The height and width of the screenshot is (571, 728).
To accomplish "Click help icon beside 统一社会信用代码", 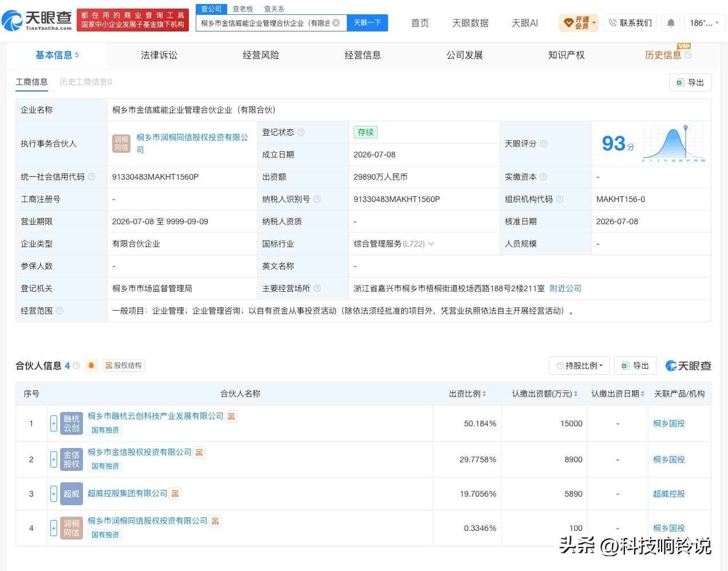I will pyautogui.click(x=92, y=177).
